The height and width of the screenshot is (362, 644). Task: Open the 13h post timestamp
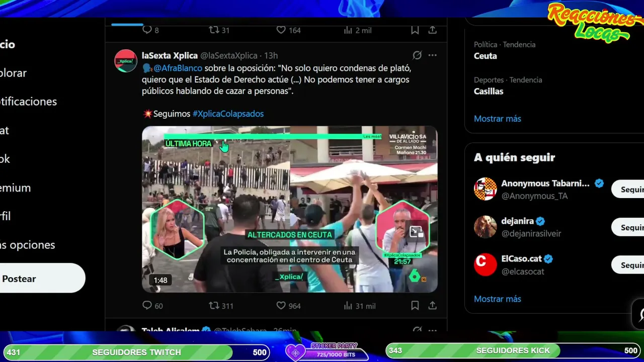(271, 55)
